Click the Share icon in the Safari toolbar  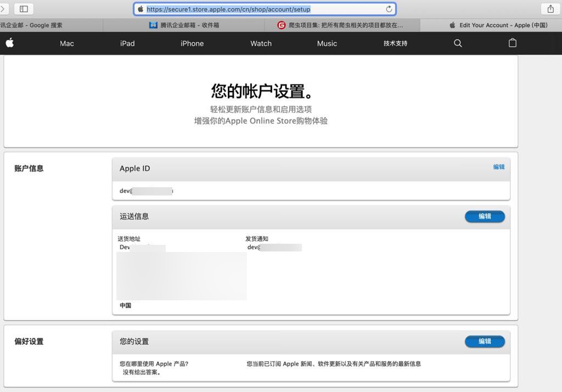tap(550, 9)
